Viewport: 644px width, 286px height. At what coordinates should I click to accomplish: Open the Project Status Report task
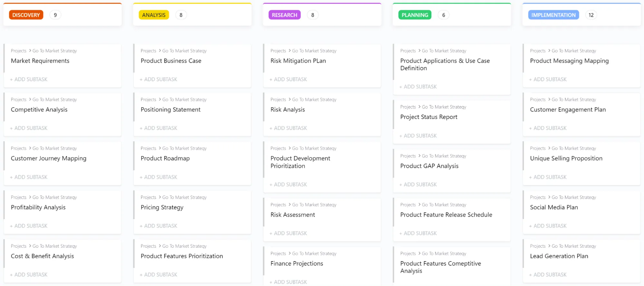pos(429,117)
